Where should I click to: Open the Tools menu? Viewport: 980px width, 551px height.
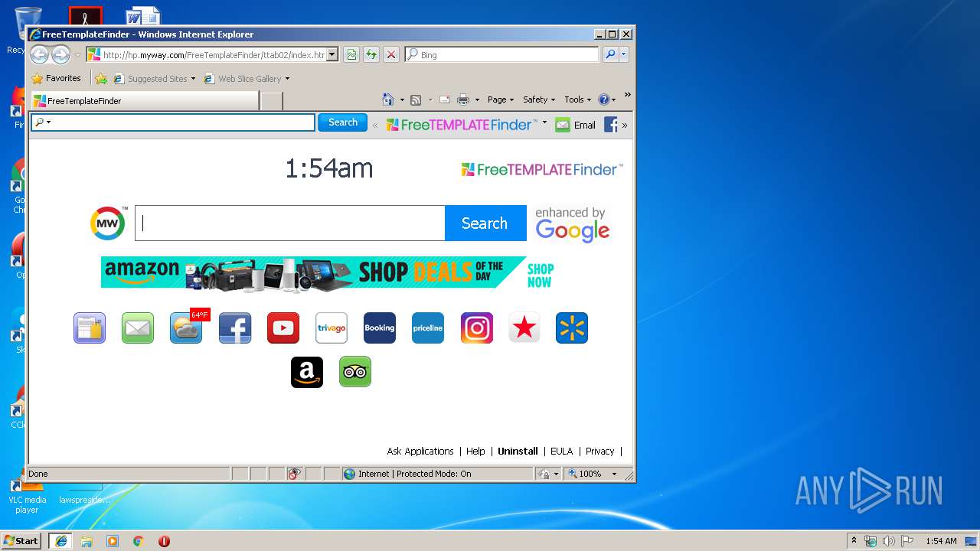click(578, 99)
